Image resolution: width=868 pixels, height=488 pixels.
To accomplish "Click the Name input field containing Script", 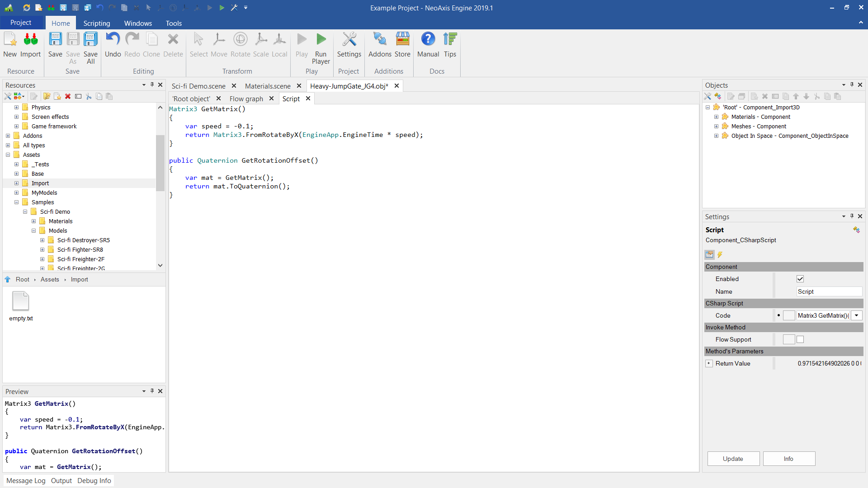I will (828, 292).
